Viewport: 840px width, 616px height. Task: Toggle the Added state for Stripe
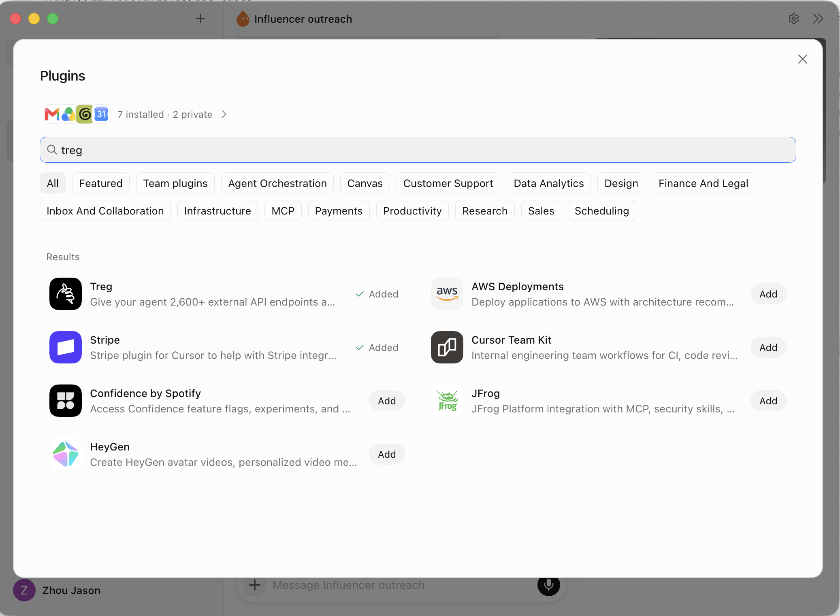[x=377, y=348]
